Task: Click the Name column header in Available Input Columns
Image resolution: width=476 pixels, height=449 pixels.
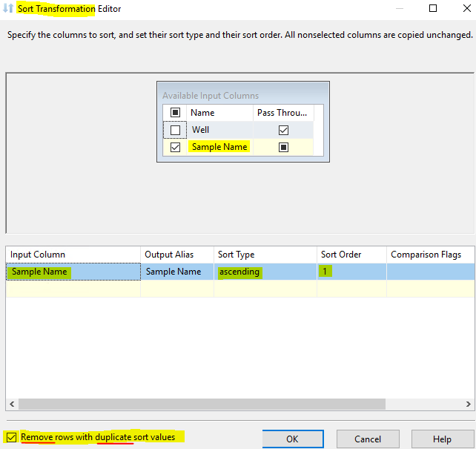Action: tap(219, 113)
